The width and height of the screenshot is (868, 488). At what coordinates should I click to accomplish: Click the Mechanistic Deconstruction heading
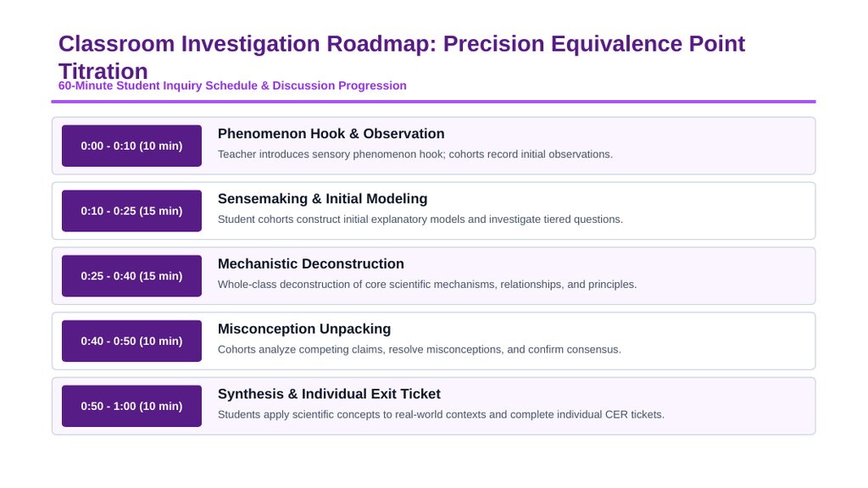310,264
